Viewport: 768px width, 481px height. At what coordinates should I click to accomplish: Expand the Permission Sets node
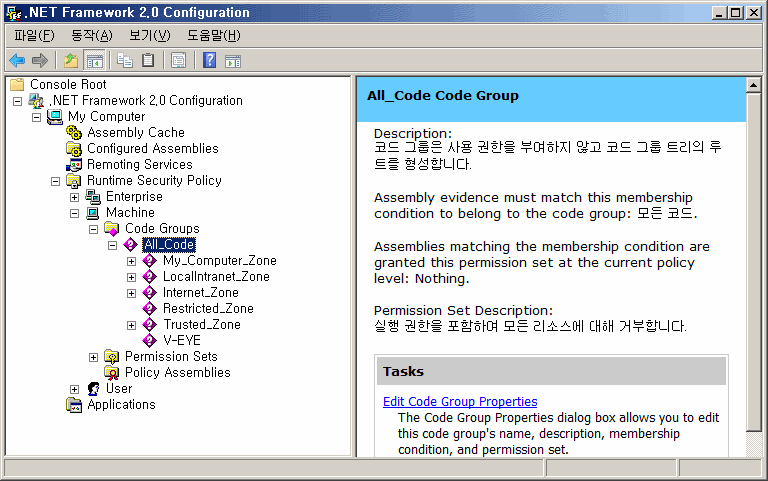pyautogui.click(x=94, y=358)
